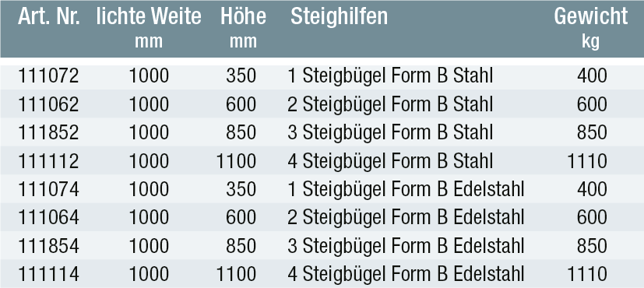Click the weight 400 in row 111074
644x288 pixels.
click(592, 190)
